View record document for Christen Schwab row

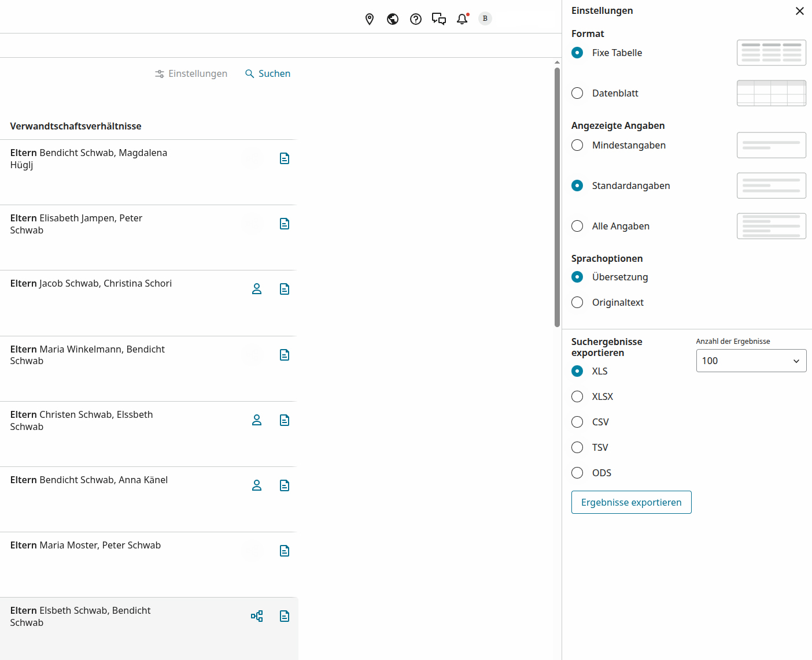[285, 420]
